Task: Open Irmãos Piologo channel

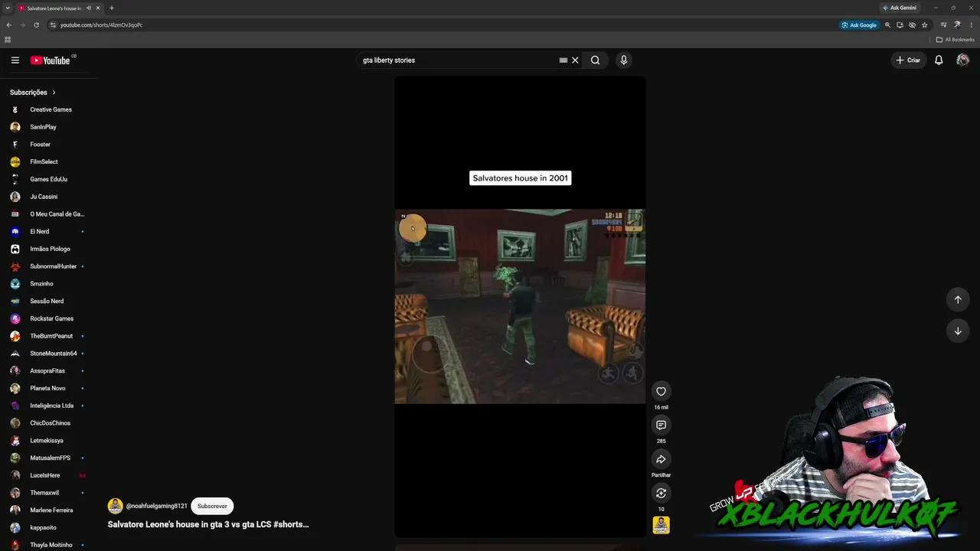Action: click(x=49, y=249)
